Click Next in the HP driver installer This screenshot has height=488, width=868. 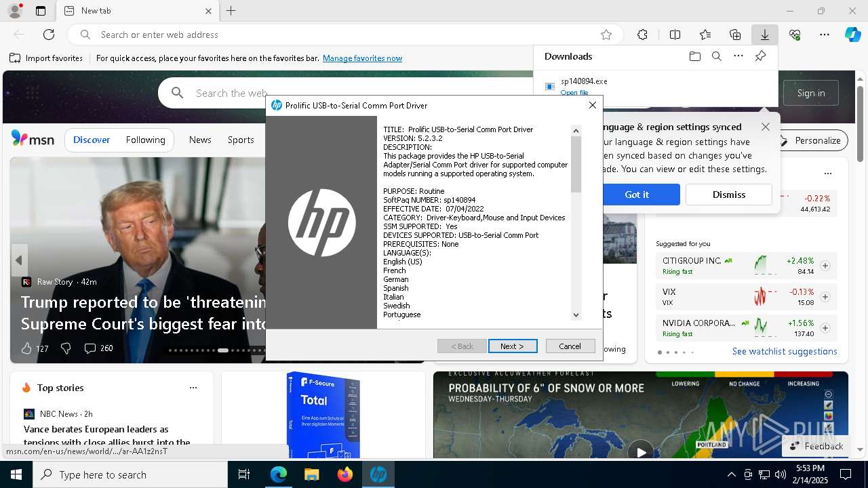tap(512, 346)
